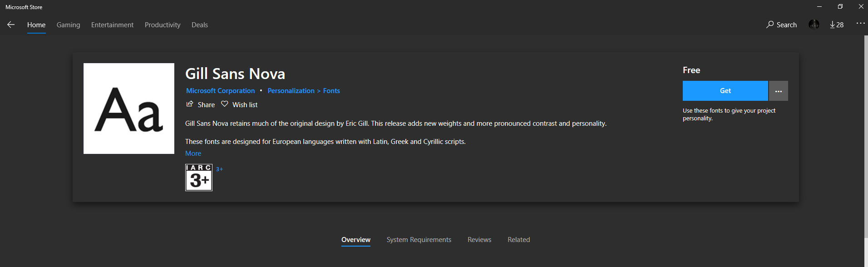View the Reviews section

tap(479, 240)
